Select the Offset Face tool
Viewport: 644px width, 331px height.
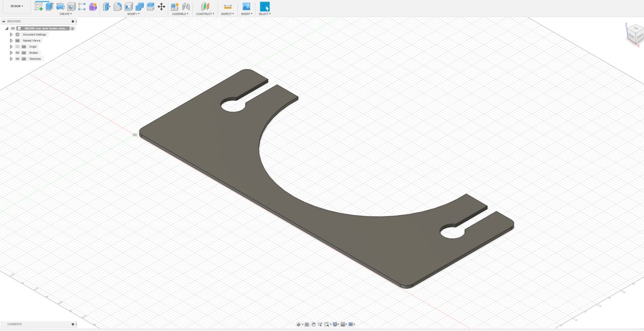tap(150, 7)
